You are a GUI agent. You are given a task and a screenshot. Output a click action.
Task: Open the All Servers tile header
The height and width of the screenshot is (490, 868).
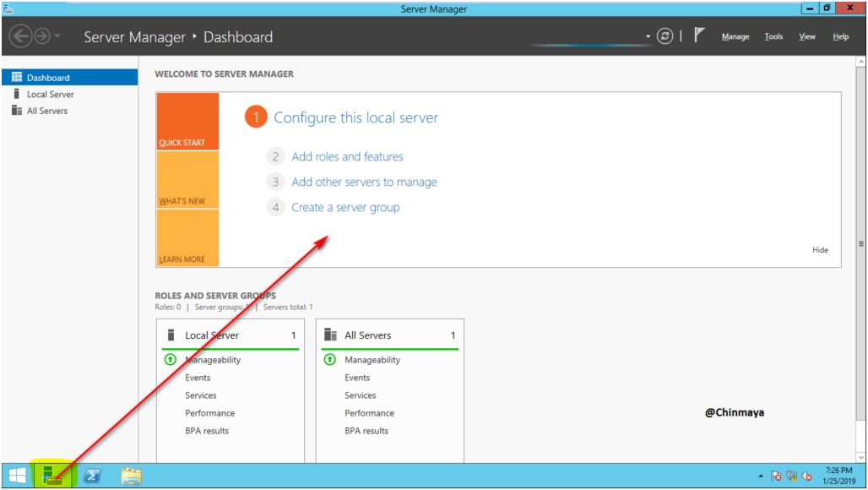[x=390, y=335]
